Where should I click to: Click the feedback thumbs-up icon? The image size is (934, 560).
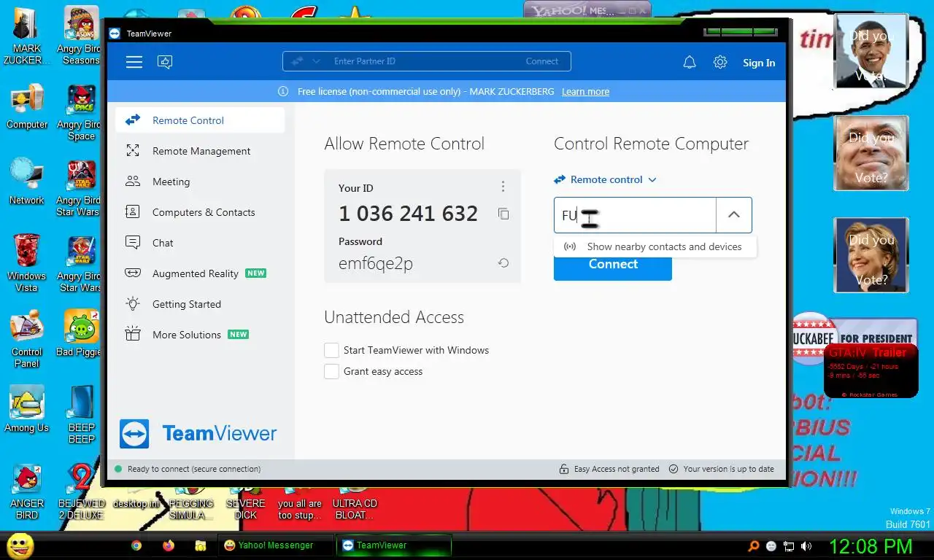point(165,62)
